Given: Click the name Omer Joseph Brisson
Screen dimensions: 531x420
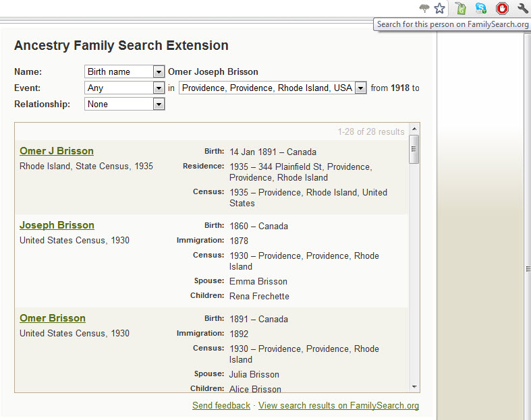Looking at the screenshot, I should (213, 71).
